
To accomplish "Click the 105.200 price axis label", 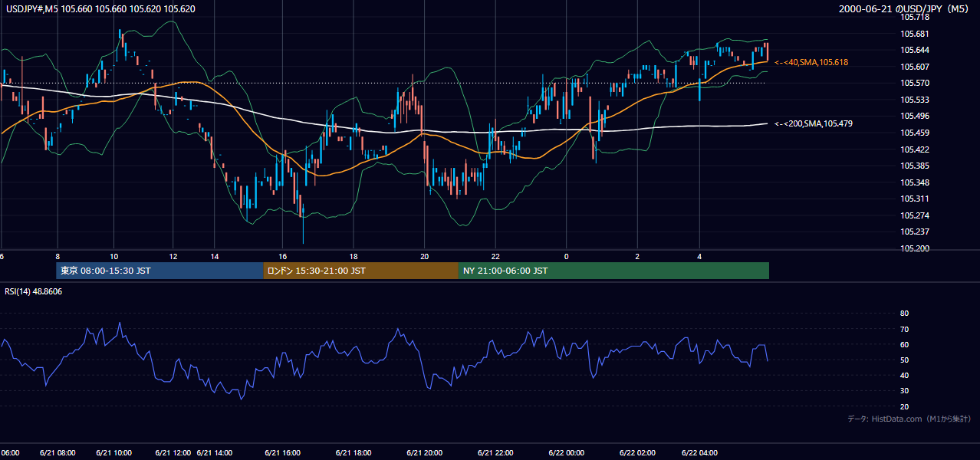I will tap(915, 248).
